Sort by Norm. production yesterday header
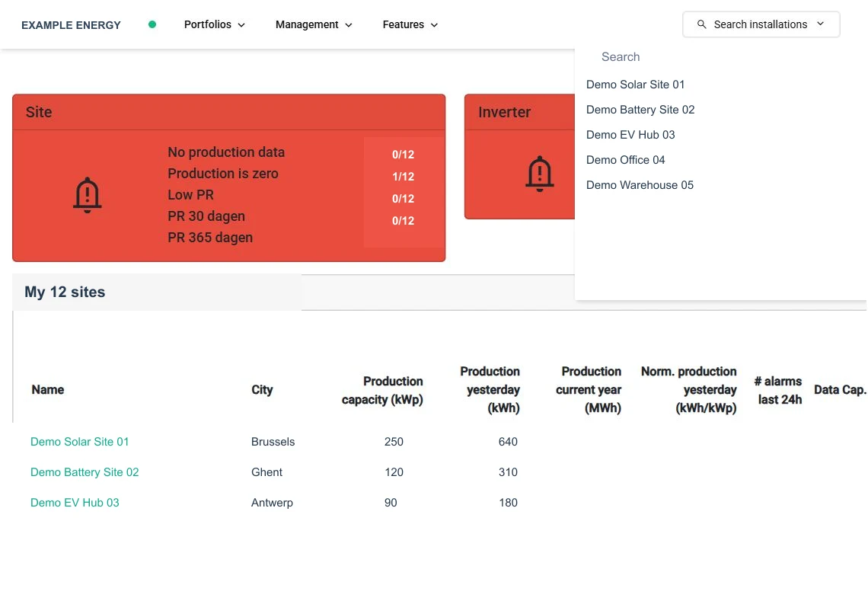 688,390
